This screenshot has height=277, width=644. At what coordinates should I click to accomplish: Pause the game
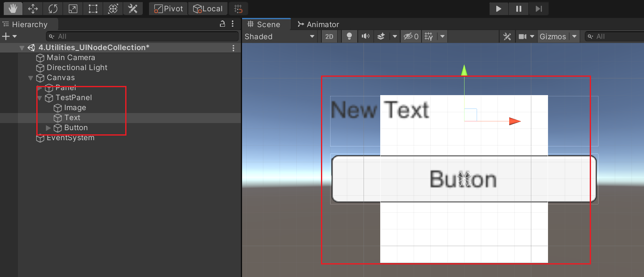click(519, 8)
